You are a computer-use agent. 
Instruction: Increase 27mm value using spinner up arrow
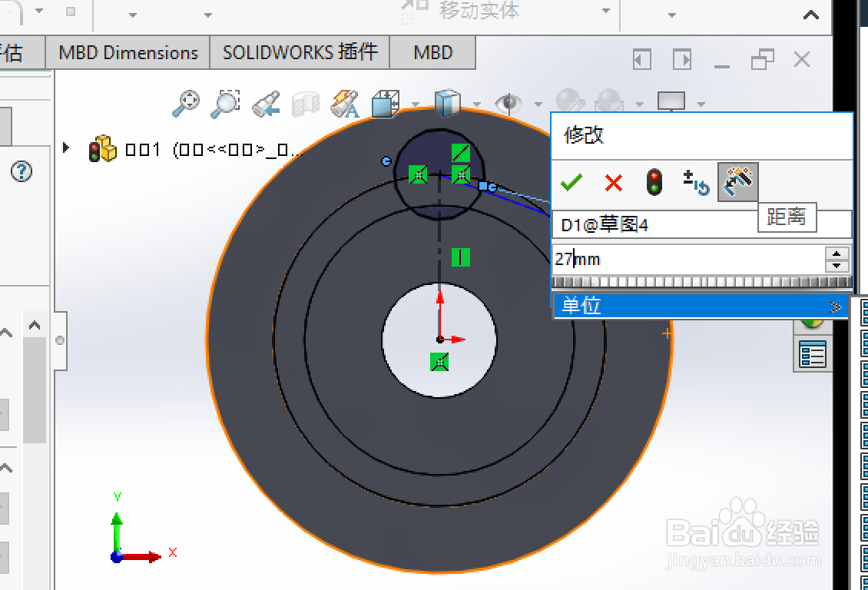(x=837, y=254)
